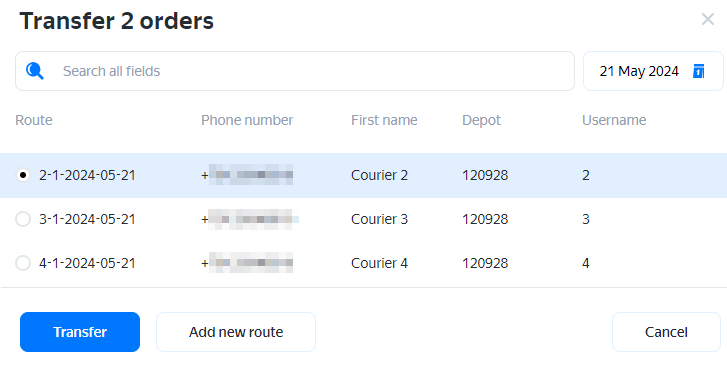Focus the Search all fields input
Viewport: 727px width, 381px height.
click(x=295, y=71)
